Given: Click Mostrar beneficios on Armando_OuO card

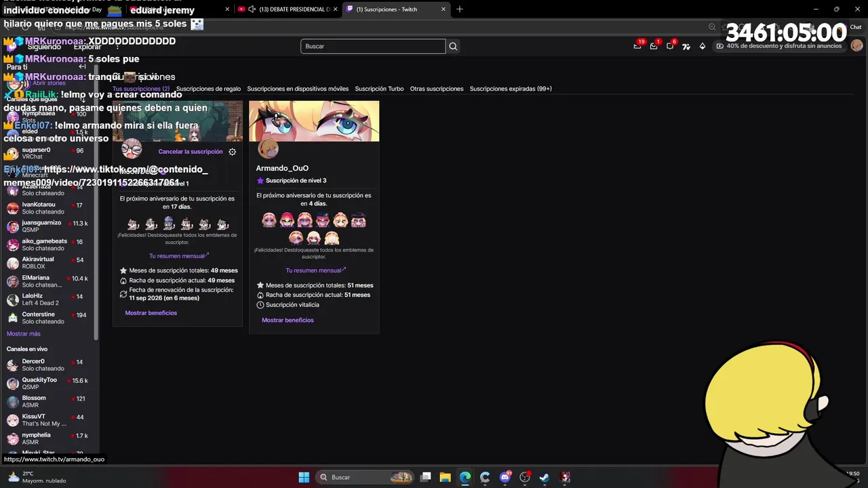Looking at the screenshot, I should coord(288,320).
